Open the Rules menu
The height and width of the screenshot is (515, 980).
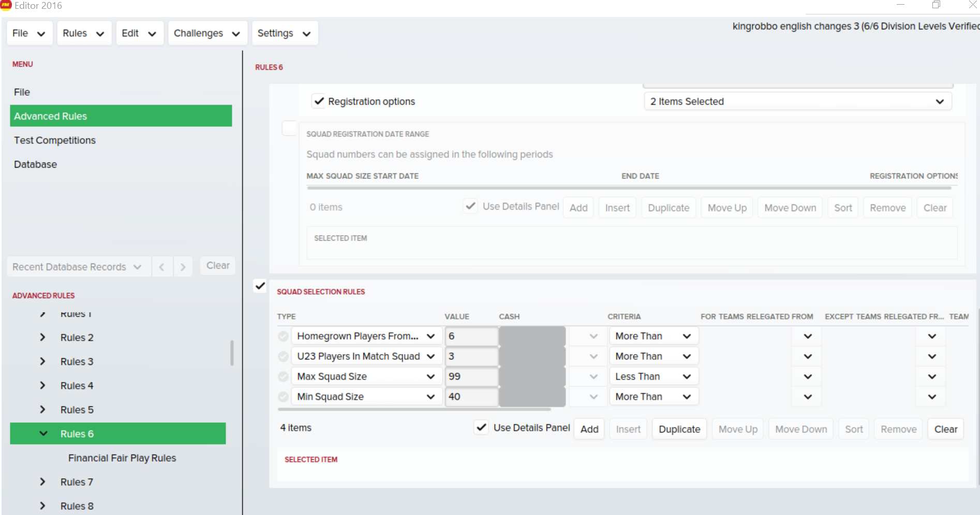click(x=84, y=33)
